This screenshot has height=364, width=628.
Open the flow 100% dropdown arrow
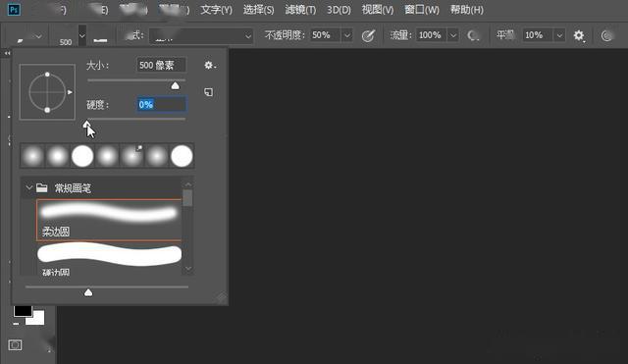453,35
